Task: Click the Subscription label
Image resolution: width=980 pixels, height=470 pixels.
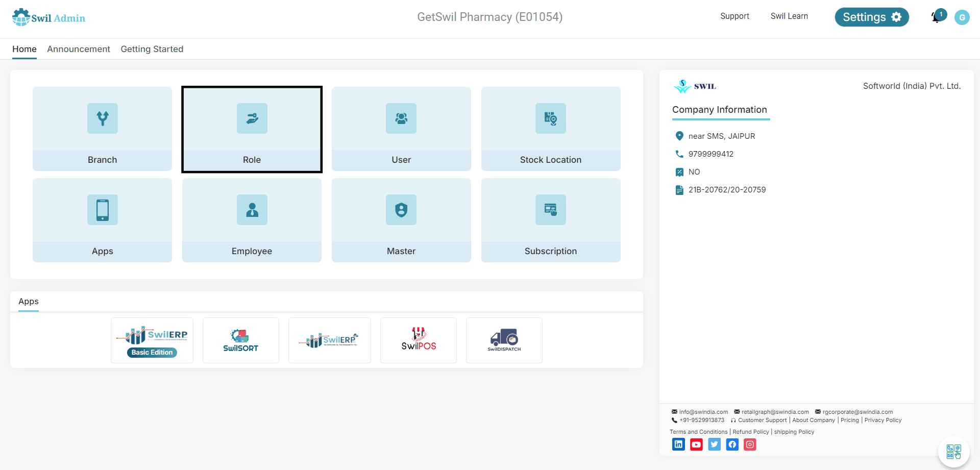Action: [551, 251]
